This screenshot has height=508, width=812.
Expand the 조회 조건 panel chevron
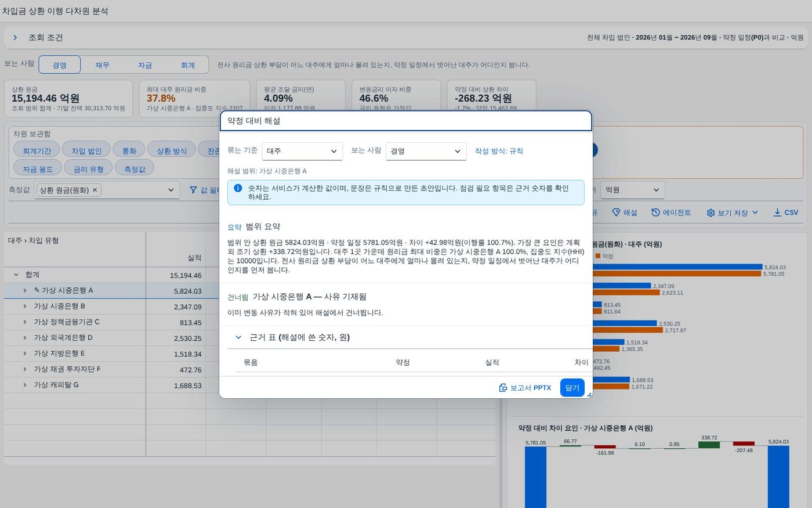15,38
